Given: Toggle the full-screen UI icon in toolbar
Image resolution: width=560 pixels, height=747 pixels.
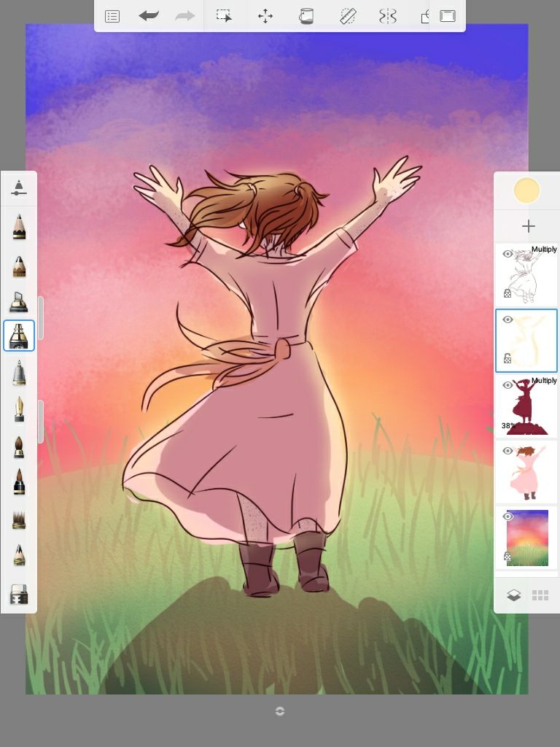Looking at the screenshot, I should click(x=447, y=16).
